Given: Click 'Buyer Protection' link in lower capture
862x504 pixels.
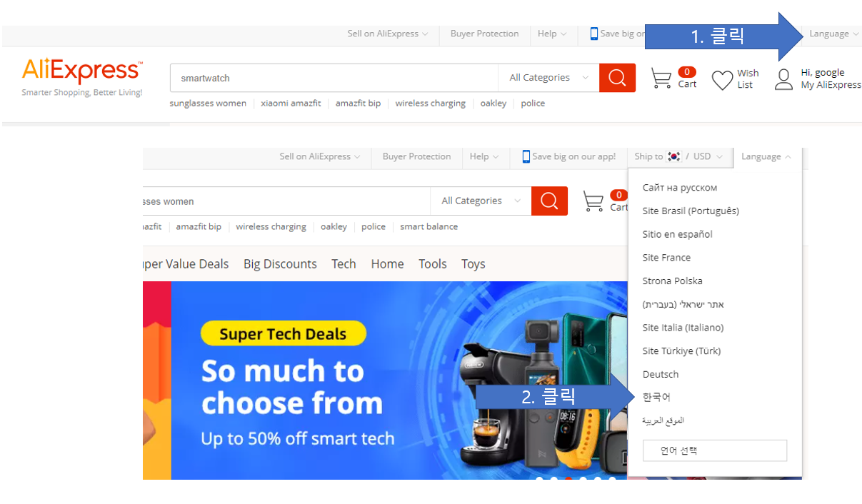Looking at the screenshot, I should coord(416,156).
